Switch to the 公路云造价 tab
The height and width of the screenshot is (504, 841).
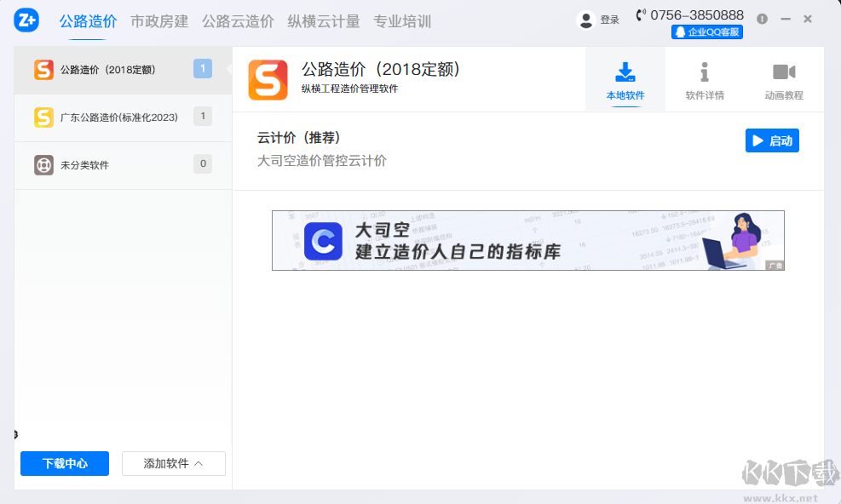point(238,21)
